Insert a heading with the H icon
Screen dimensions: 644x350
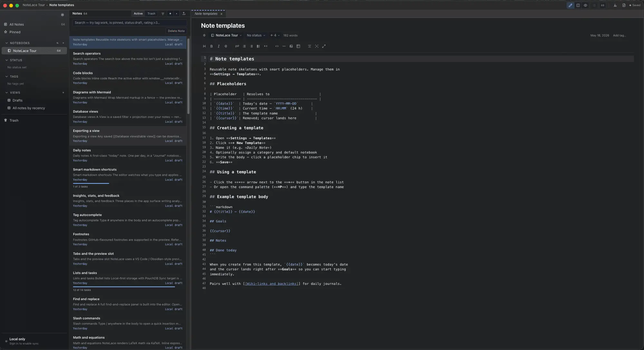204,46
